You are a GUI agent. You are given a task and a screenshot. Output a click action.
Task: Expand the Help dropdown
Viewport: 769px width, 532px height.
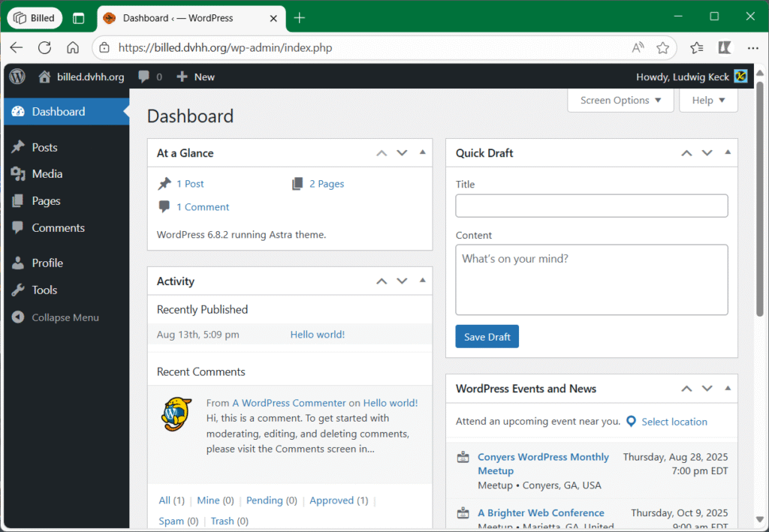[708, 101]
